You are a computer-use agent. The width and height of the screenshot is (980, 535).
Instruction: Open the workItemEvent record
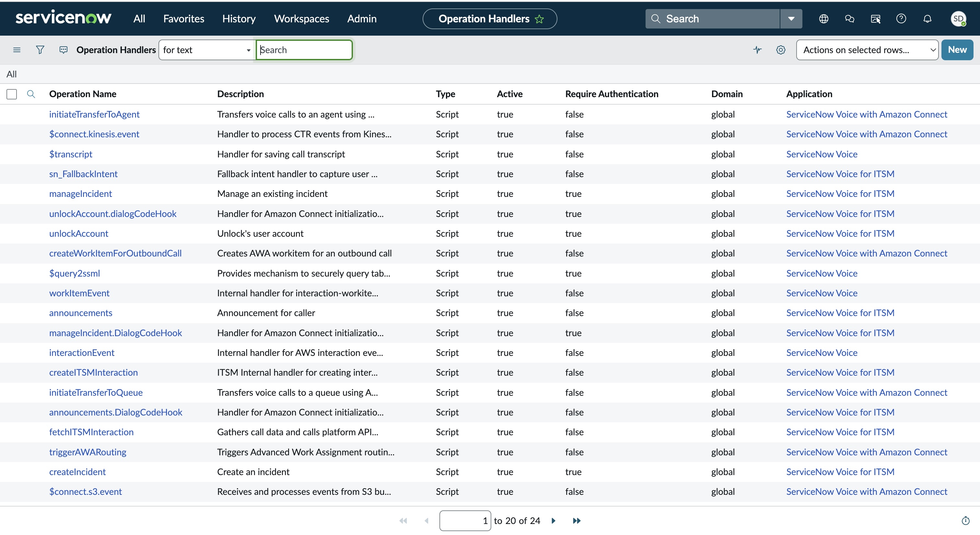click(x=79, y=293)
